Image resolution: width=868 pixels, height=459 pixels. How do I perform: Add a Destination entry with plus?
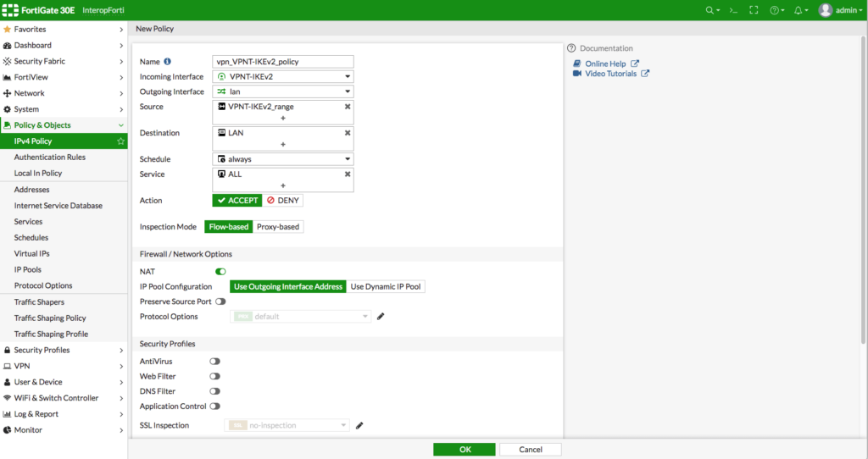(x=283, y=144)
